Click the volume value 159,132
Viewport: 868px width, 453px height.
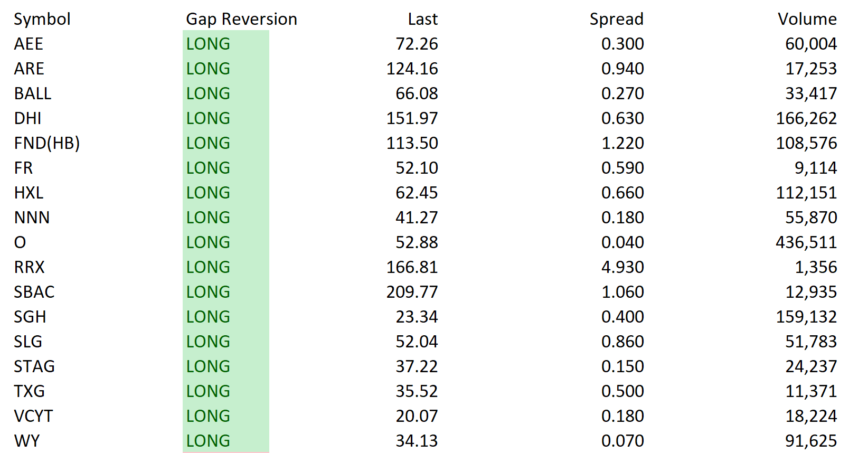[x=806, y=317]
